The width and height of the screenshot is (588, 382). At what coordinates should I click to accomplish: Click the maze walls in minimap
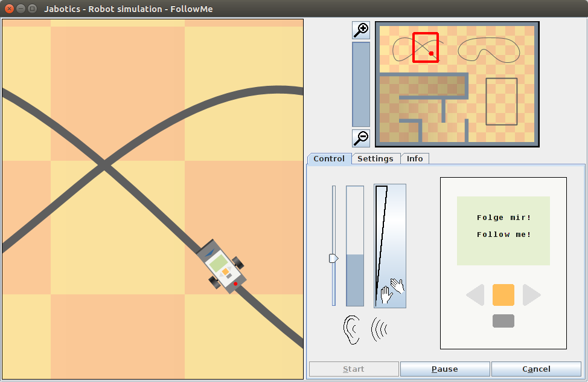pos(424,107)
